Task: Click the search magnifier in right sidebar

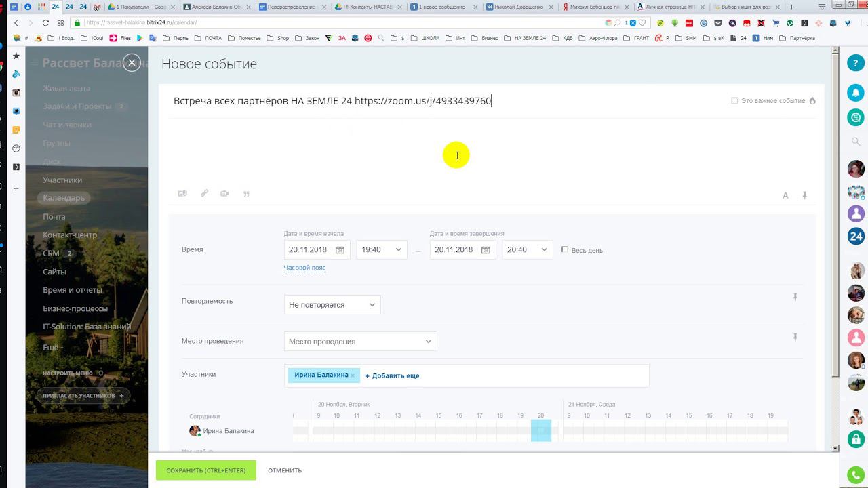Action: pyautogui.click(x=856, y=142)
